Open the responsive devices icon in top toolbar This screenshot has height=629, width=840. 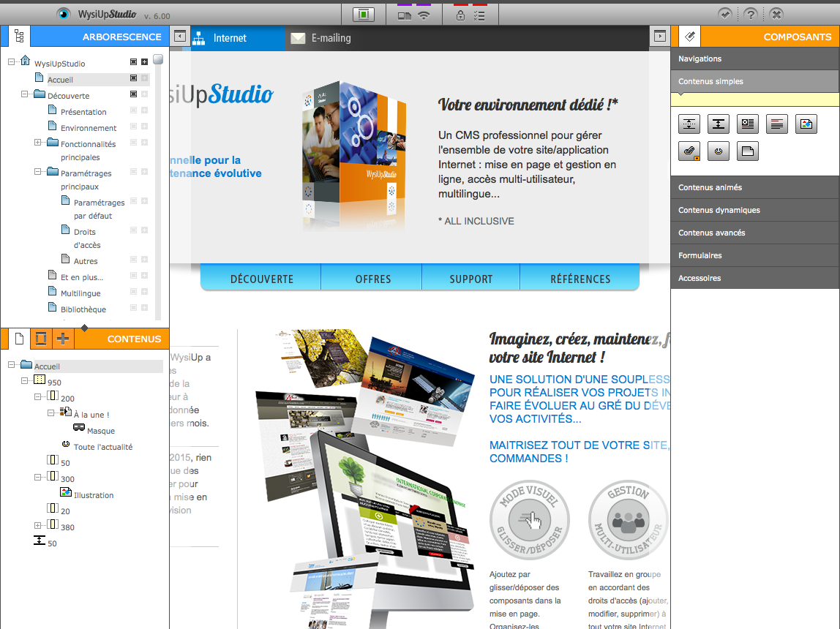click(x=405, y=15)
